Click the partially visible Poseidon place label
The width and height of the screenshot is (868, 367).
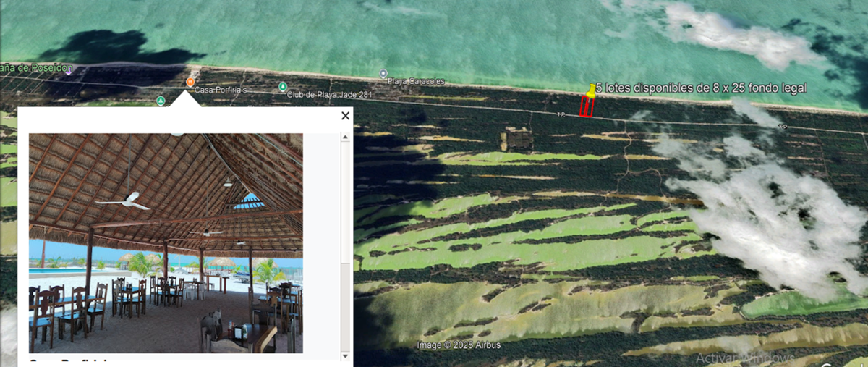click(36, 68)
